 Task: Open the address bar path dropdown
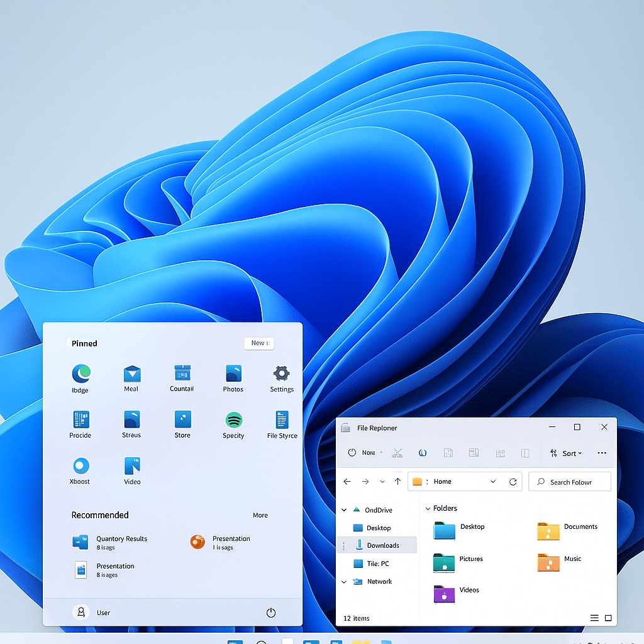tap(492, 481)
